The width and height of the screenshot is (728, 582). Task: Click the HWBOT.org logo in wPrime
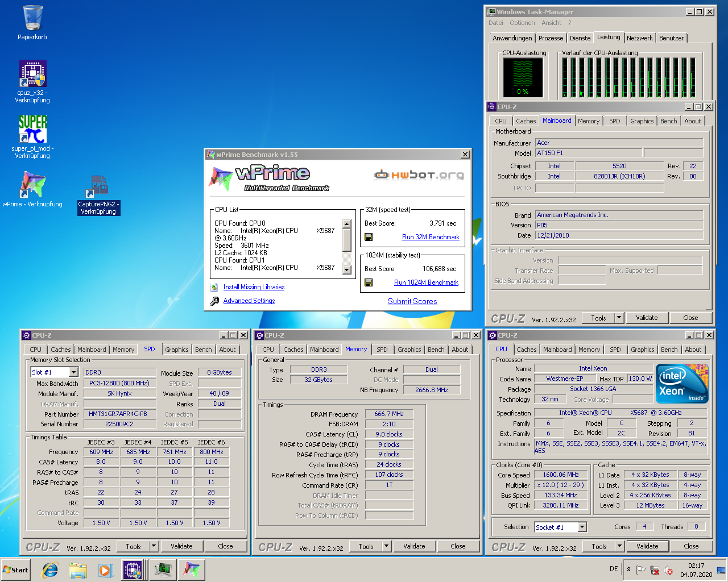point(419,175)
